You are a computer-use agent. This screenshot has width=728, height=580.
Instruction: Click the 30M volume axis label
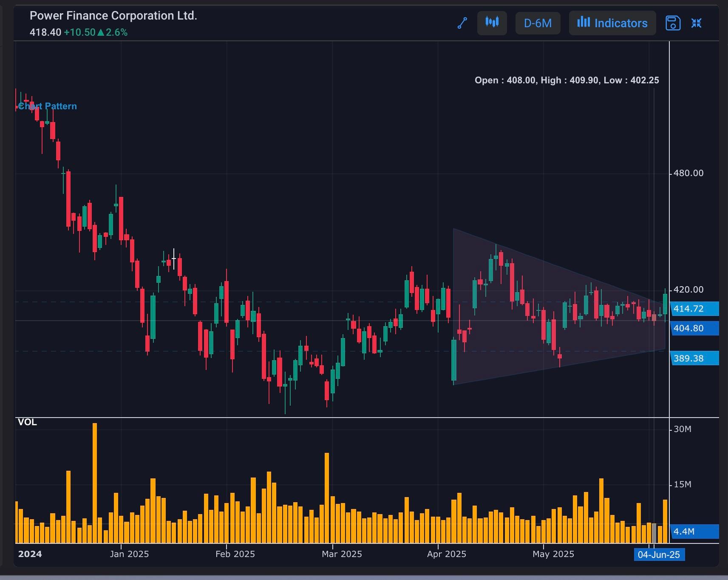coord(683,429)
